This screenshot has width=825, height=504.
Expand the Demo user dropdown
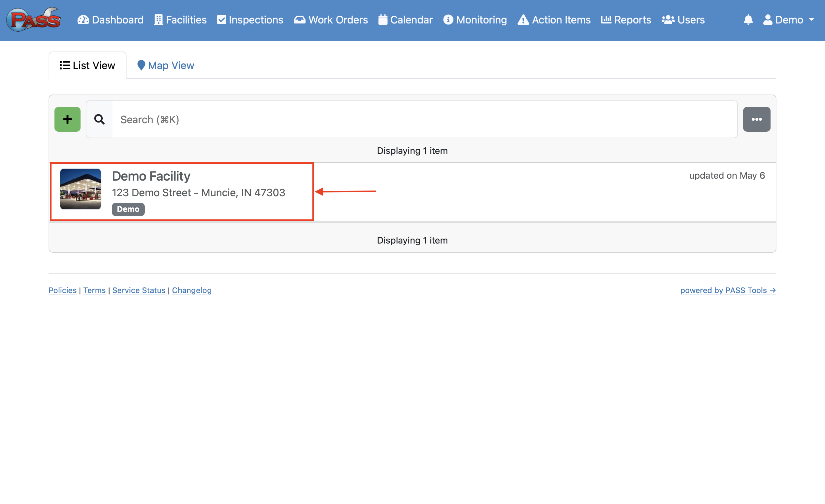click(788, 20)
